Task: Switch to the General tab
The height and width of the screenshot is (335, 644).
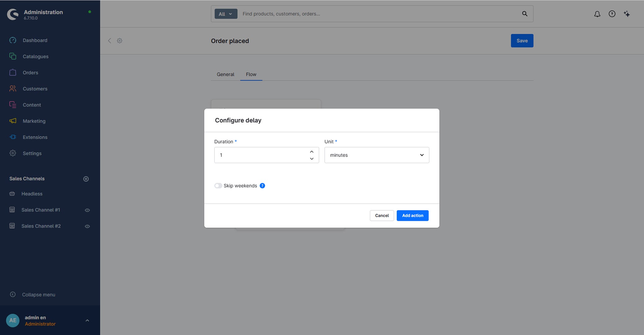Action: coord(225,74)
